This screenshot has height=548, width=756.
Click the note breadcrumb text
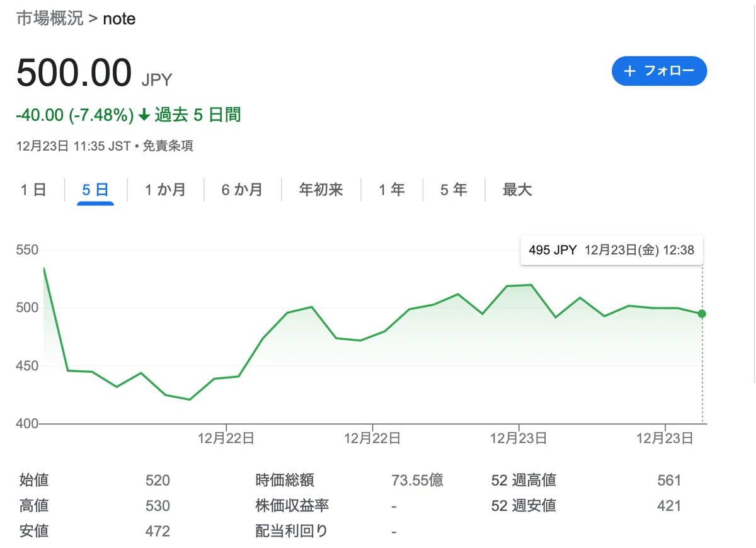(119, 19)
